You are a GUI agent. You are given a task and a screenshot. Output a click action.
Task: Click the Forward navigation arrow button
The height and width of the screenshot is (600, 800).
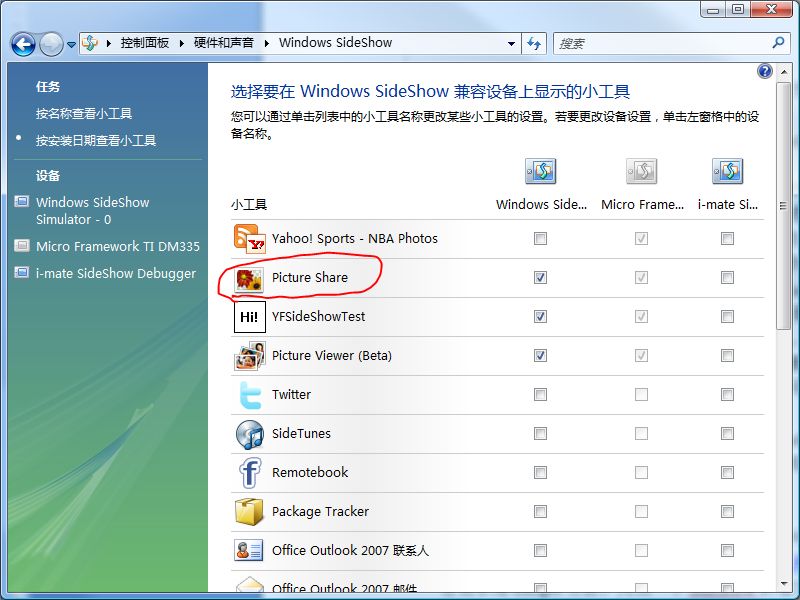click(x=51, y=44)
